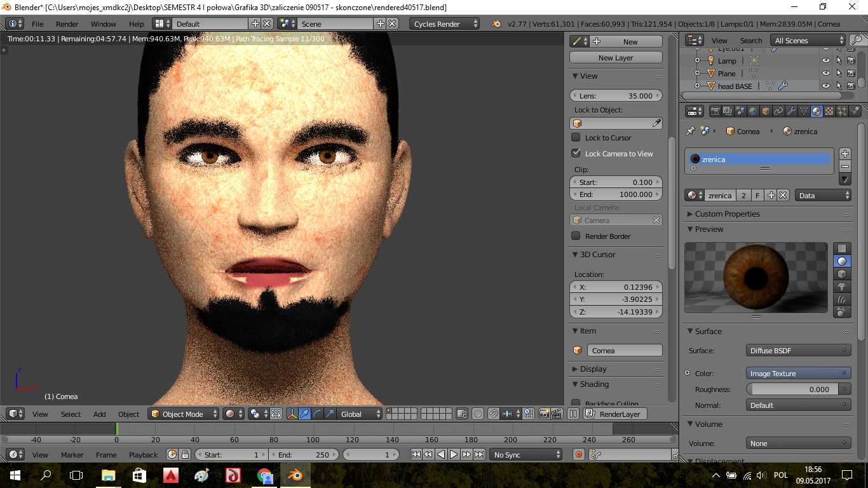Toggle selectability of Lamp with cursor icon
This screenshot has height=488, width=868.
839,61
